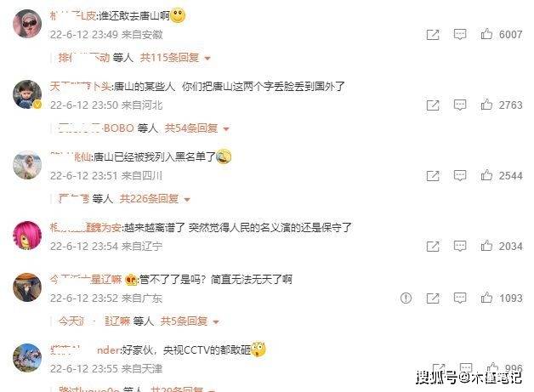Open the username ending in 桃仙
The height and width of the screenshot is (392, 534).
[71, 156]
